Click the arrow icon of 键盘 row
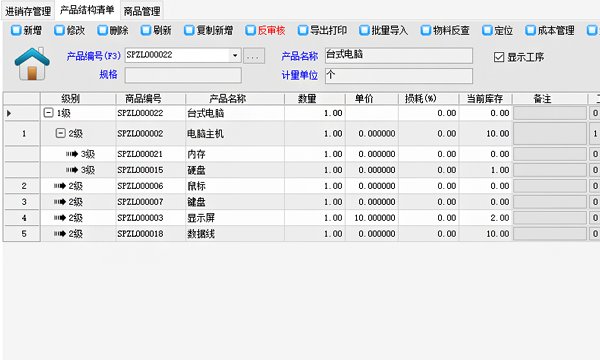This screenshot has width=600, height=360. [x=60, y=202]
